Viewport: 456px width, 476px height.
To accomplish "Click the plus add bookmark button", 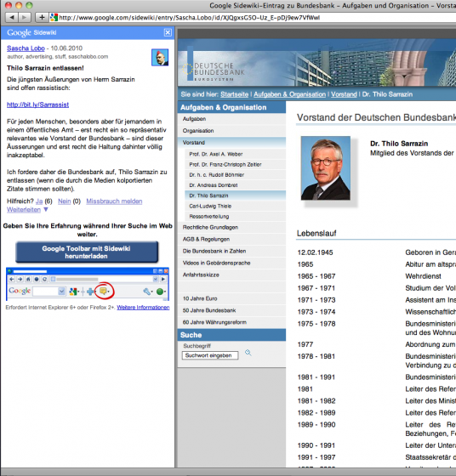I will (42, 17).
